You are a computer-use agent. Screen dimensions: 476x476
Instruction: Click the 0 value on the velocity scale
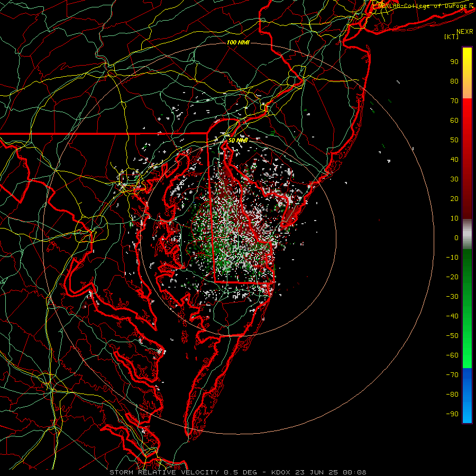456,238
